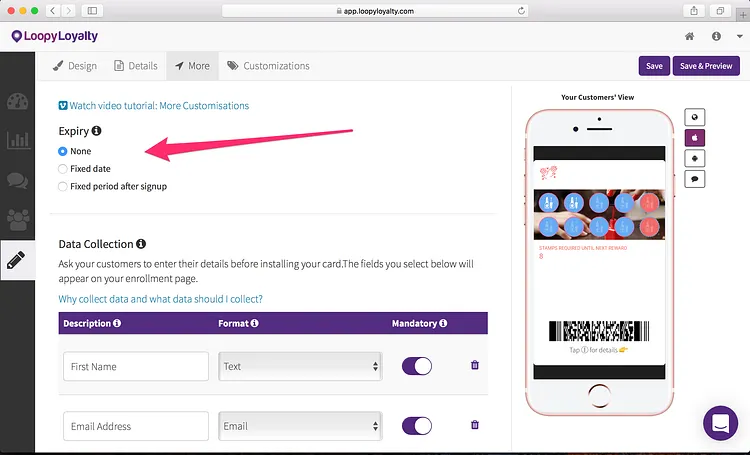The height and width of the screenshot is (455, 750).
Task: Delete the Email Address field row
Action: tap(474, 425)
